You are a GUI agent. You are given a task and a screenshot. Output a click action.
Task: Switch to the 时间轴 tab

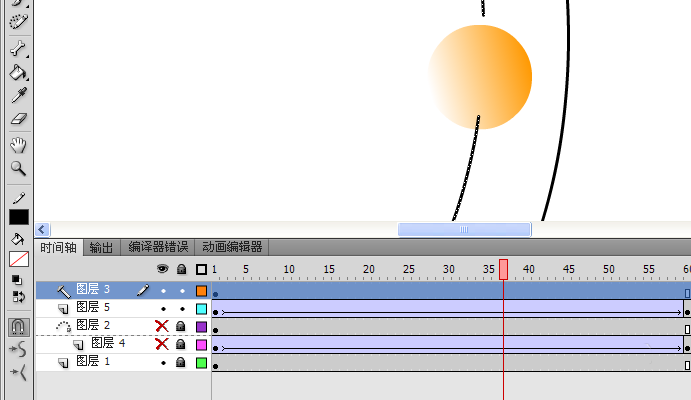(58, 248)
